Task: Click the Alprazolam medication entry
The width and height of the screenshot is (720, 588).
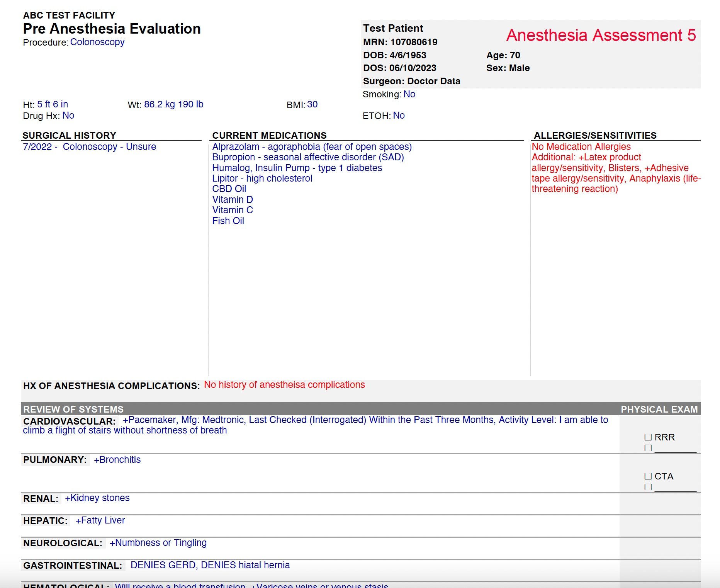Action: coord(312,147)
